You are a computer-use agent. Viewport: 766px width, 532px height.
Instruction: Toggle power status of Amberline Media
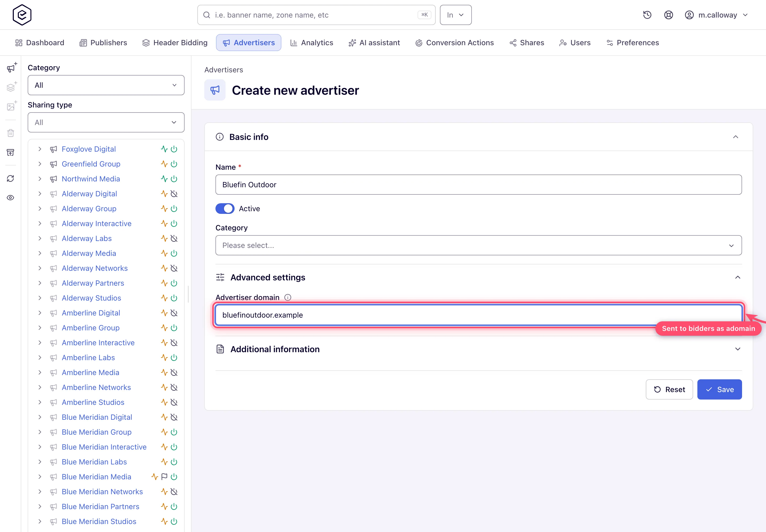tap(174, 372)
